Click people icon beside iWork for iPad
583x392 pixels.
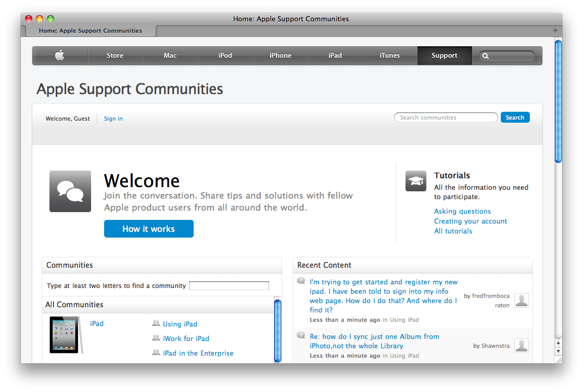156,338
